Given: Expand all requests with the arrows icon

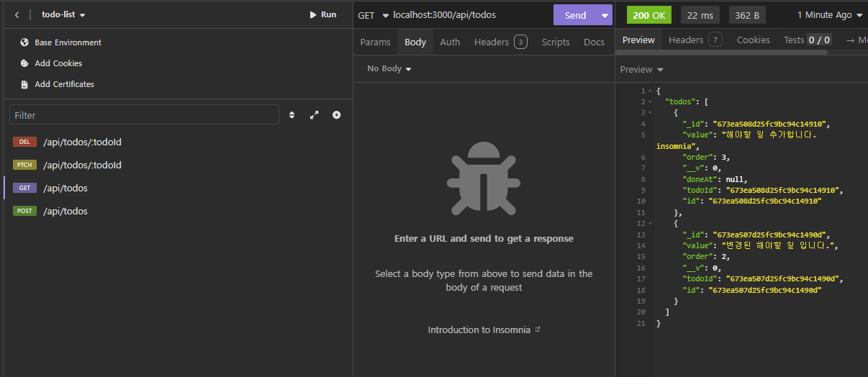Looking at the screenshot, I should click(x=314, y=115).
